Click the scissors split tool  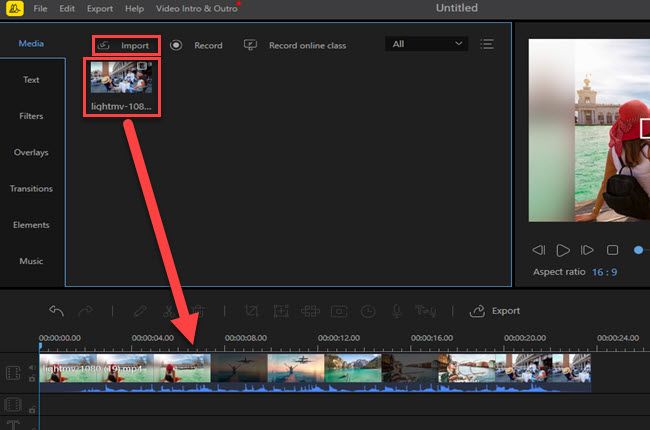(168, 311)
